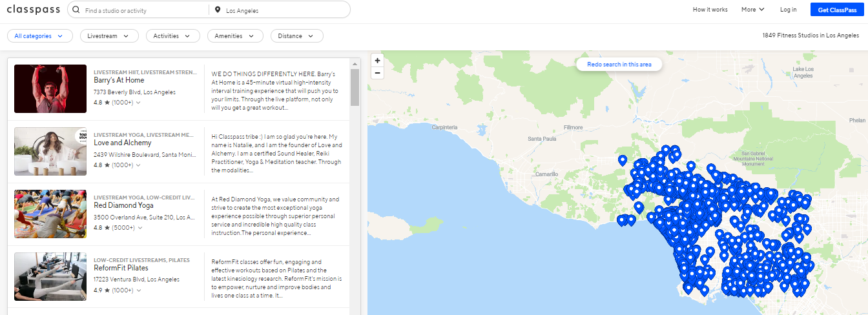Click scrollbar up arrow in results list
Image resolution: width=868 pixels, height=315 pixels.
[355, 63]
